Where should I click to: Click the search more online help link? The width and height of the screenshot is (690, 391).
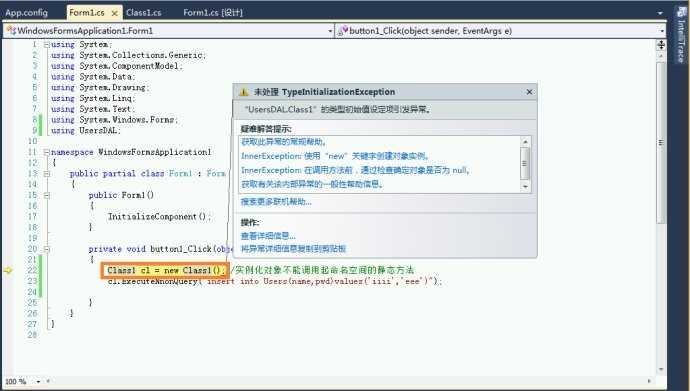point(276,202)
